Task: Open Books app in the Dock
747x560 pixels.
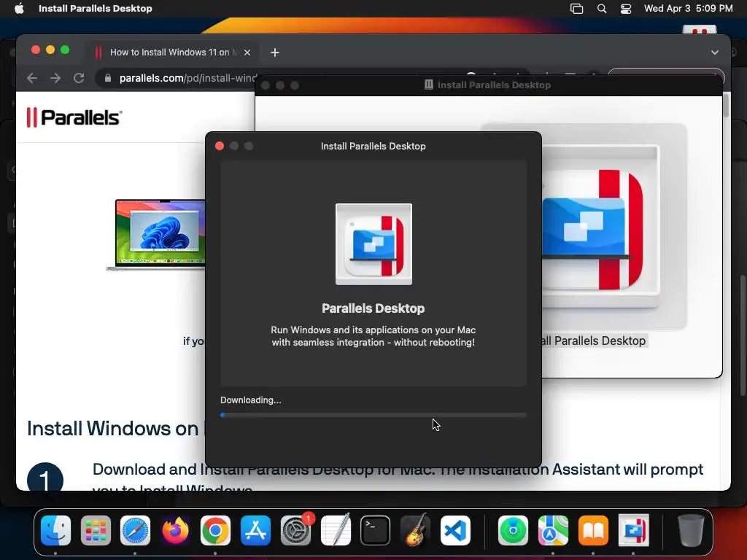Action: [x=593, y=530]
